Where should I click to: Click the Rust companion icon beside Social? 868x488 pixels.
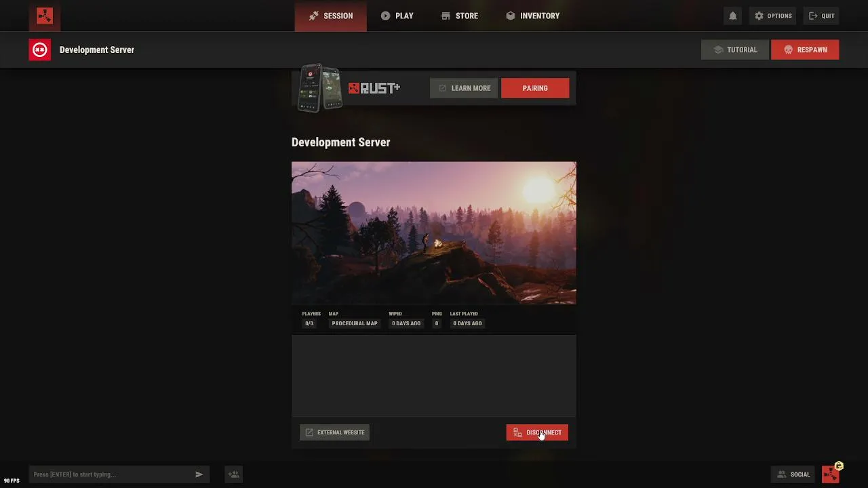coord(831,474)
